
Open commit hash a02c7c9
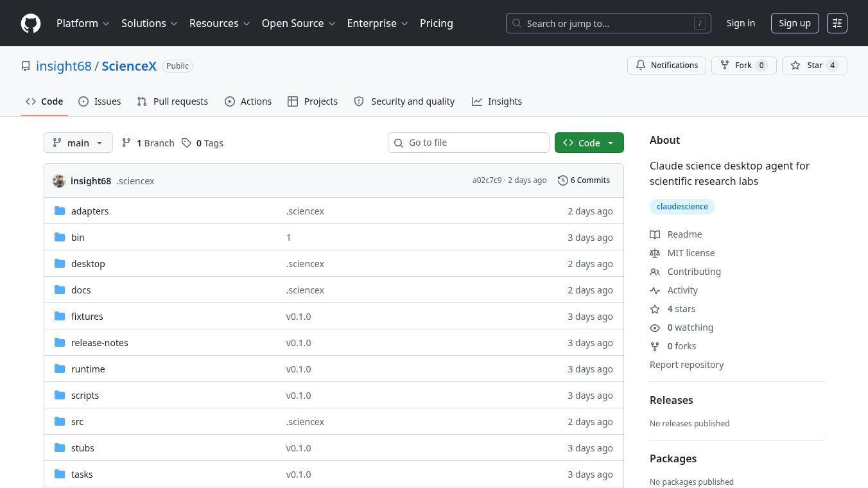(x=487, y=180)
